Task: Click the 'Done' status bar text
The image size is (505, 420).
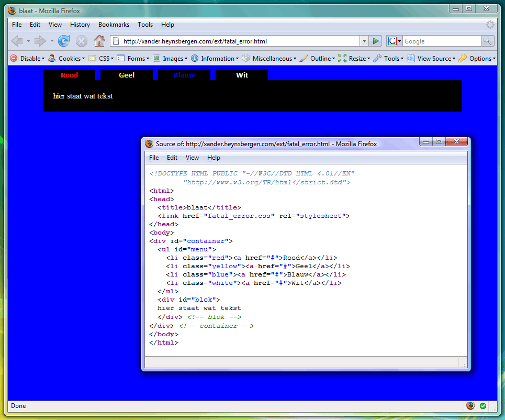Action: click(18, 406)
